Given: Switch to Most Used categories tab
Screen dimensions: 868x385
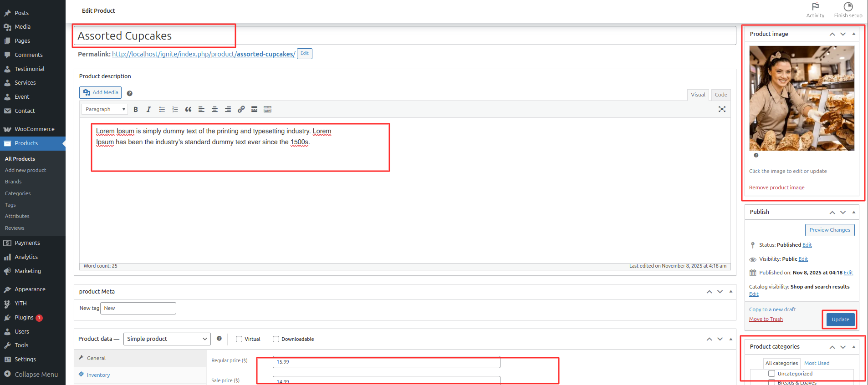Looking at the screenshot, I should (817, 363).
